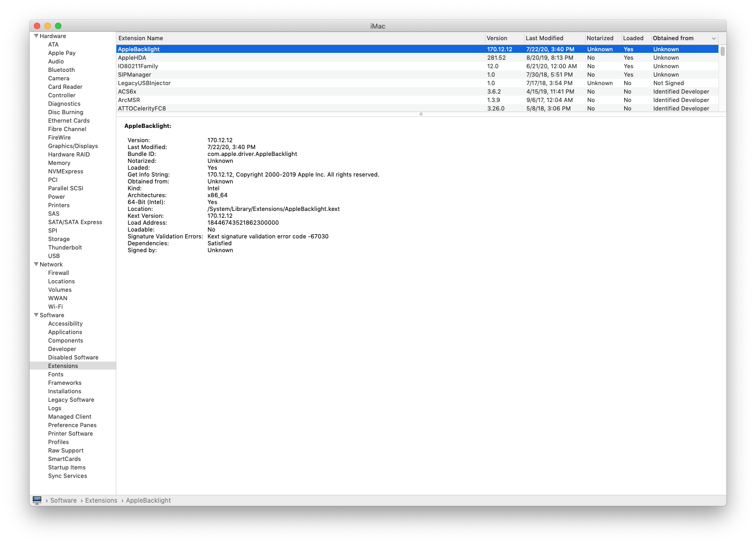
Task: Open Volumes under Network
Action: pos(60,290)
